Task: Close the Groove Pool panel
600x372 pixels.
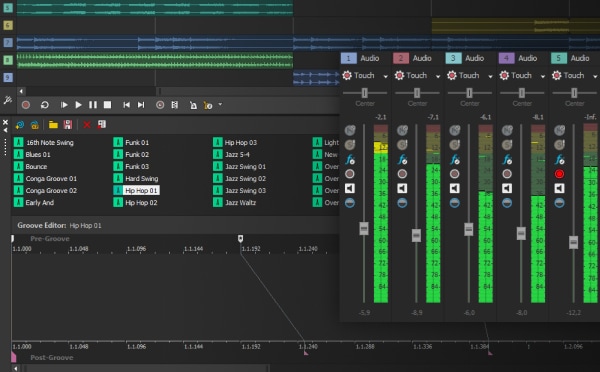Action: (5, 122)
